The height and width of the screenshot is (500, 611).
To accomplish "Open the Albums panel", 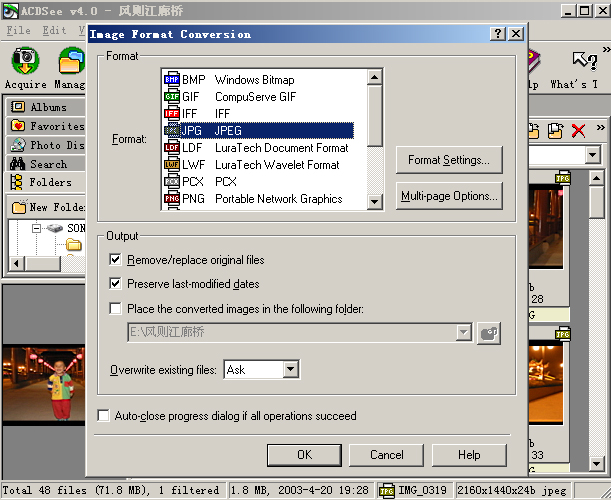I will click(46, 107).
